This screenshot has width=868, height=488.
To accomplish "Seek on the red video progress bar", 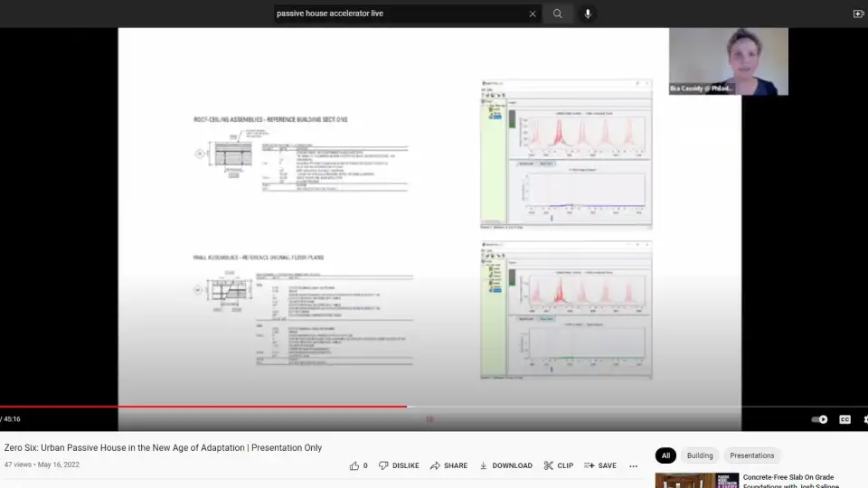I will point(271,407).
